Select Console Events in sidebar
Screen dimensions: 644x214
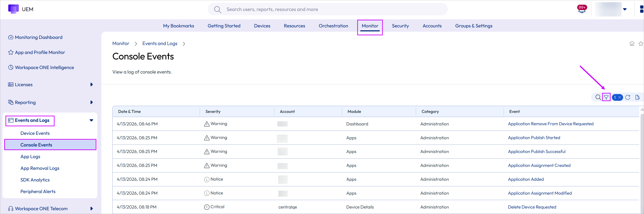point(50,145)
